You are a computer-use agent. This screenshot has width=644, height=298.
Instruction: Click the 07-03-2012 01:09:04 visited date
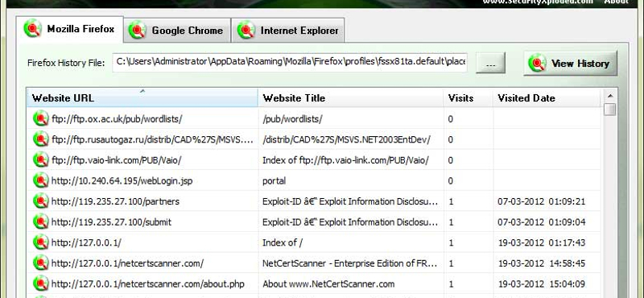point(541,222)
